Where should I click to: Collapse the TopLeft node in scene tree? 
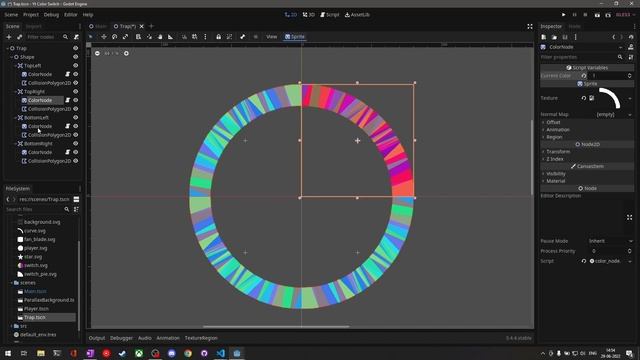pos(16,66)
